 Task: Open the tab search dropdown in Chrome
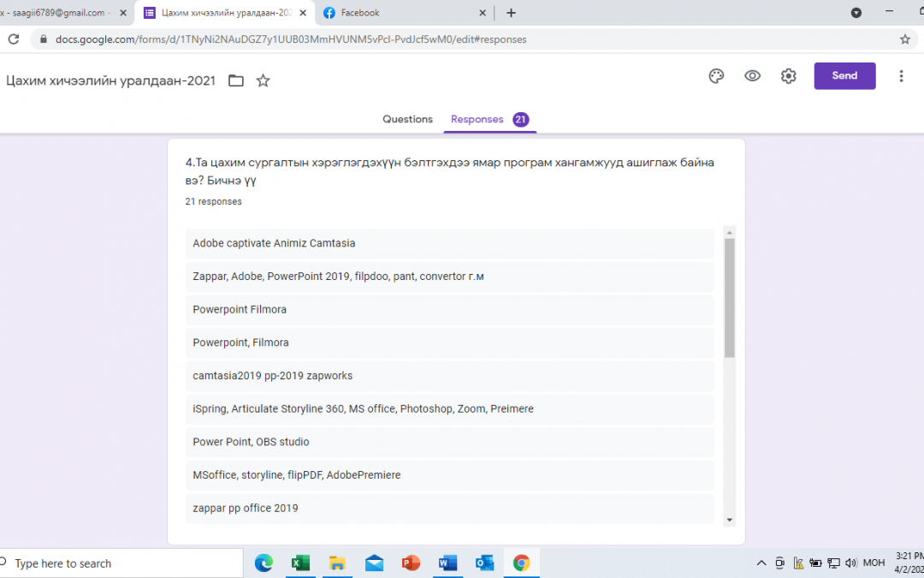pyautogui.click(x=856, y=13)
